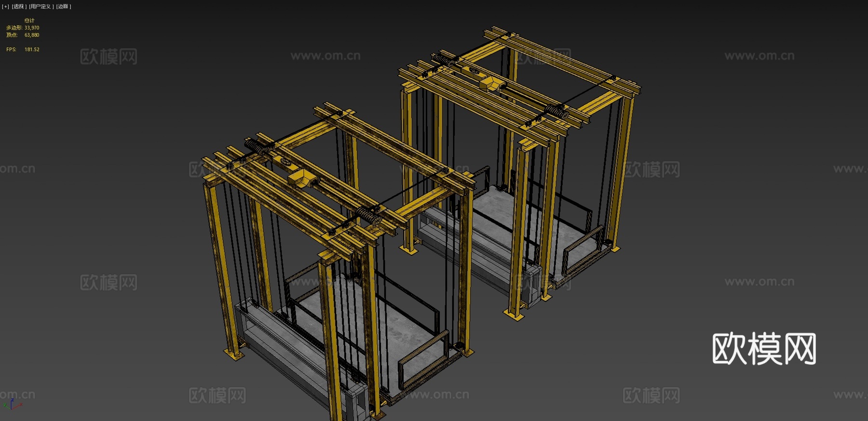Open the 透视 perspective view menu
This screenshot has width=868, height=421.
19,7
